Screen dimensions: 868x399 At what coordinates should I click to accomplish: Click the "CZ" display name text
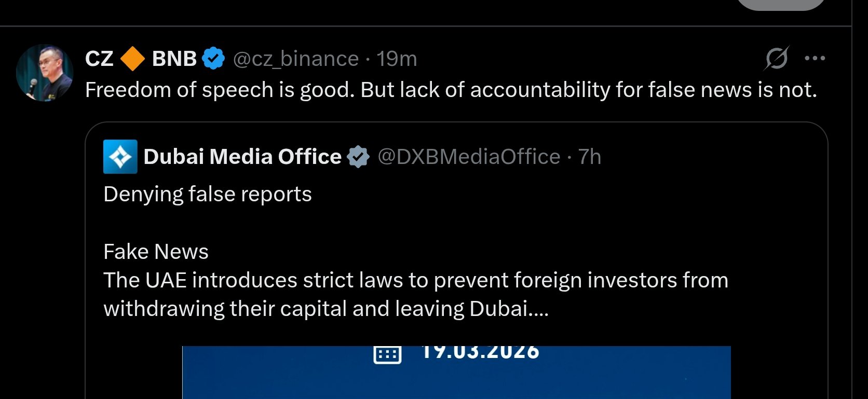point(99,59)
